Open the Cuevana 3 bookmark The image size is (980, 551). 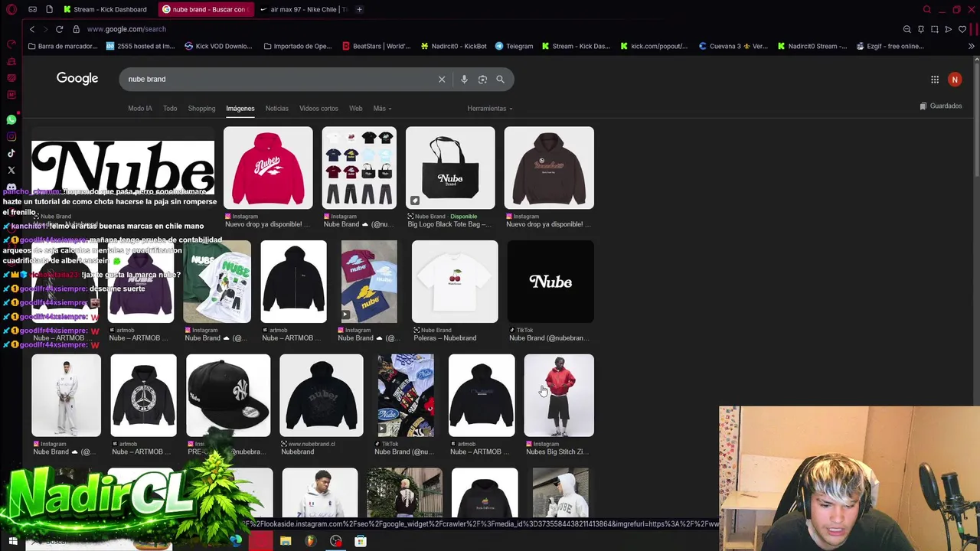click(x=733, y=46)
